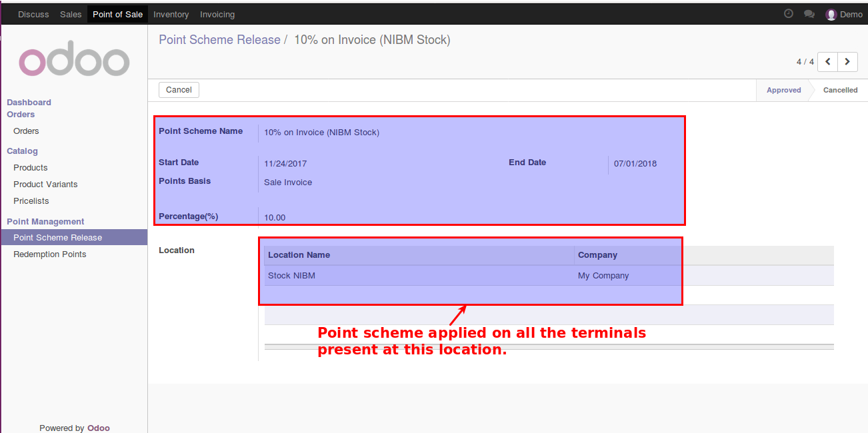Image resolution: width=868 pixels, height=433 pixels.
Task: Open the conversations chat icon
Action: coord(809,14)
